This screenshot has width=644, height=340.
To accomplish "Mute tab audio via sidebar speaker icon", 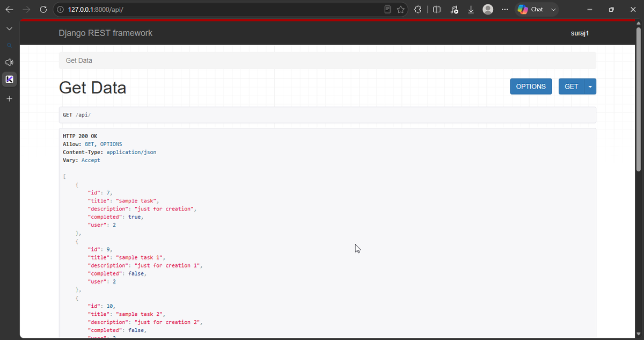I will [x=9, y=62].
